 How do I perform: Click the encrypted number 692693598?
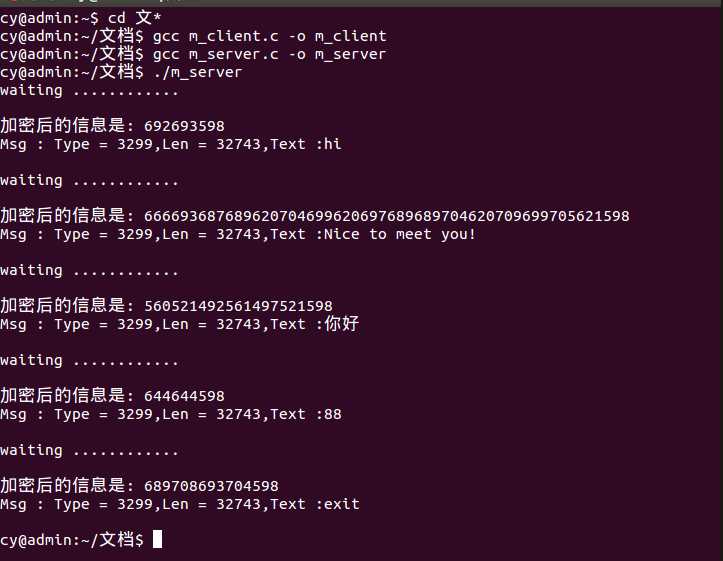pos(184,126)
